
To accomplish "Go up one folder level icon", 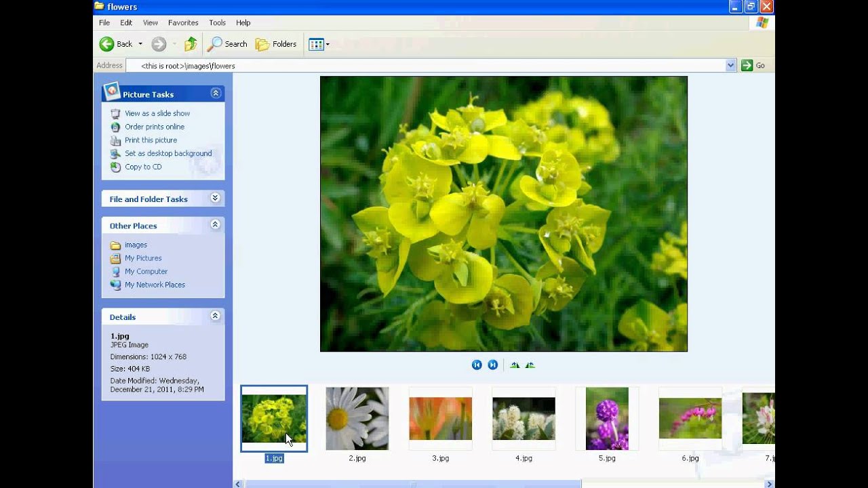I will pyautogui.click(x=191, y=44).
